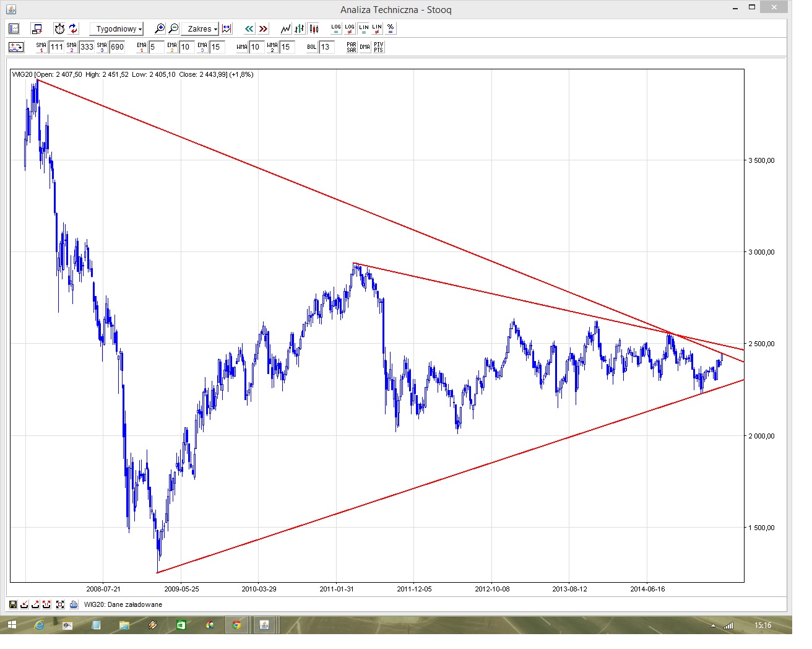Switch to line chart type
812x649 pixels.
pyautogui.click(x=285, y=28)
